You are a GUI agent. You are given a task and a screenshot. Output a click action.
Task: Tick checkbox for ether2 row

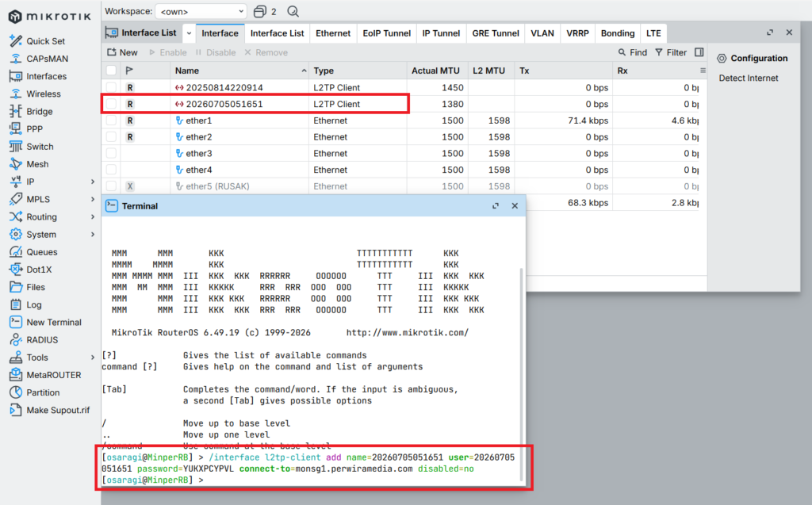pyautogui.click(x=111, y=137)
